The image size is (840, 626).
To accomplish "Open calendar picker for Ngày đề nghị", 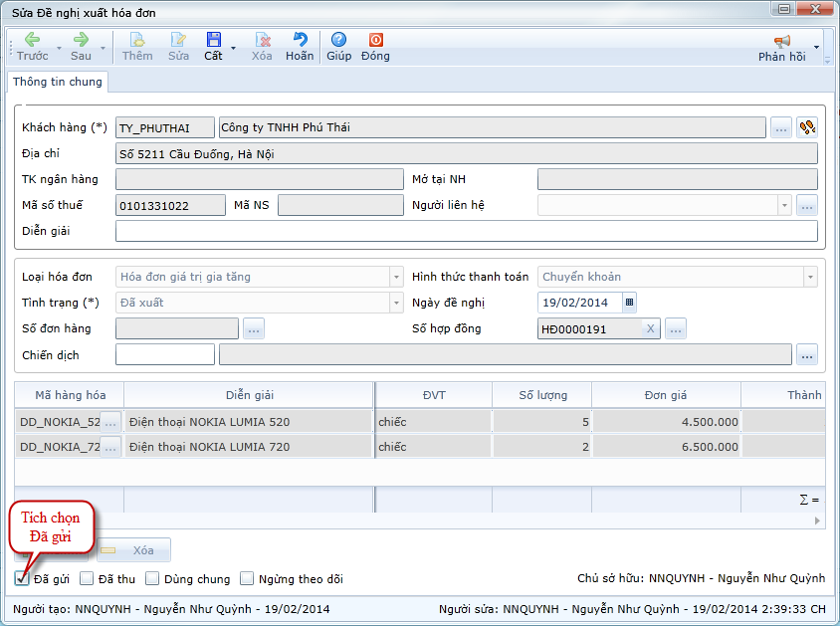I will [x=629, y=303].
